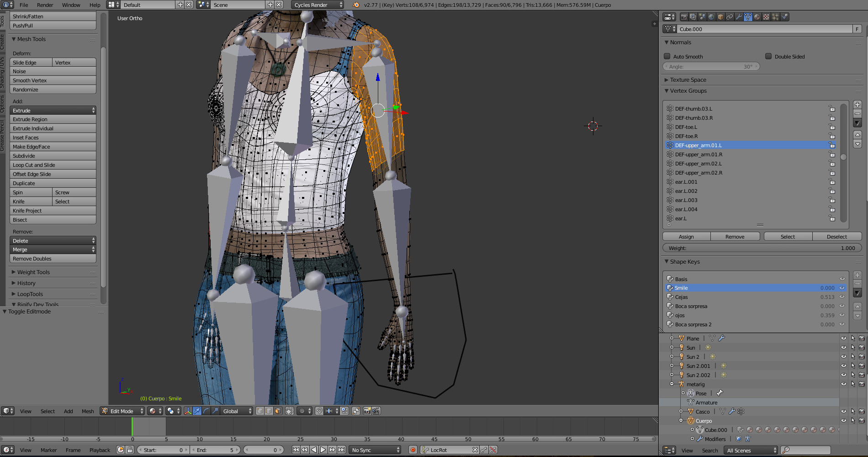Enable the Auto Smooth checkbox
This screenshot has height=457, width=868.
[x=667, y=57]
